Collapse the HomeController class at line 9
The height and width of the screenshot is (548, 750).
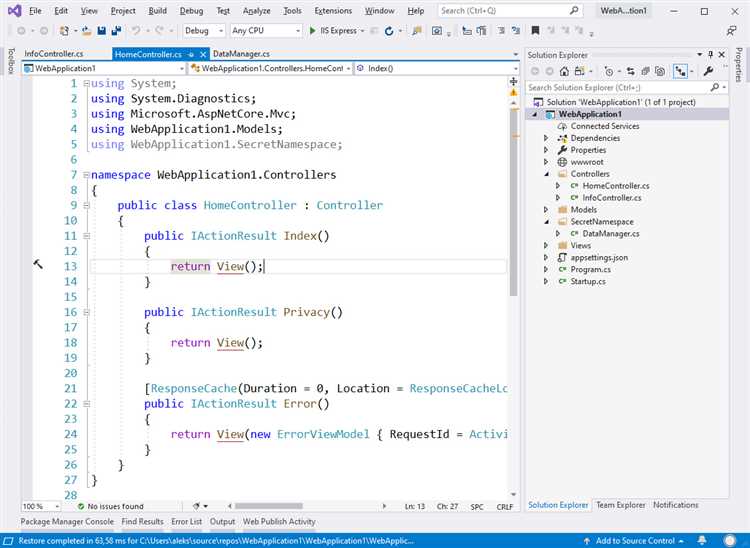click(86, 206)
